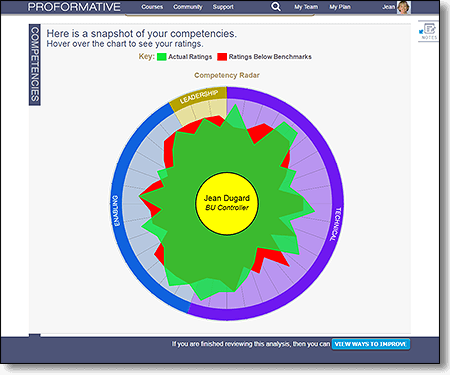Screen dimensions: 450x375
Task: Click the vertical Competencies tab
Action: point(35,65)
